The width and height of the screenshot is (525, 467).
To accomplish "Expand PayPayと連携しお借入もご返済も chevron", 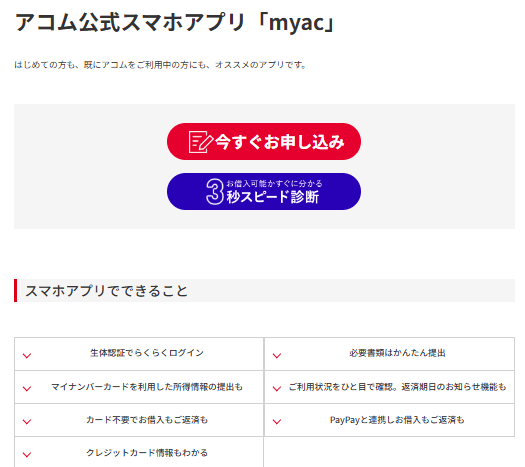I will click(277, 421).
